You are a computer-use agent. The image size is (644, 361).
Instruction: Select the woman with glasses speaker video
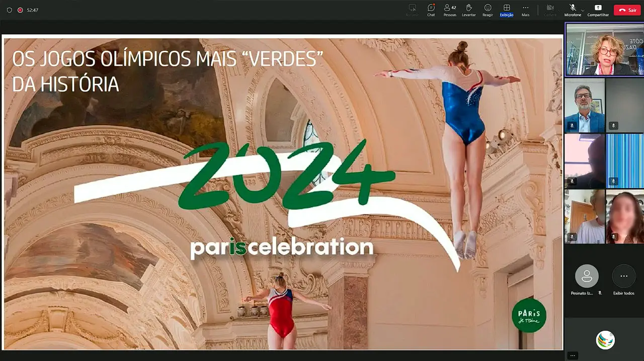(x=604, y=49)
